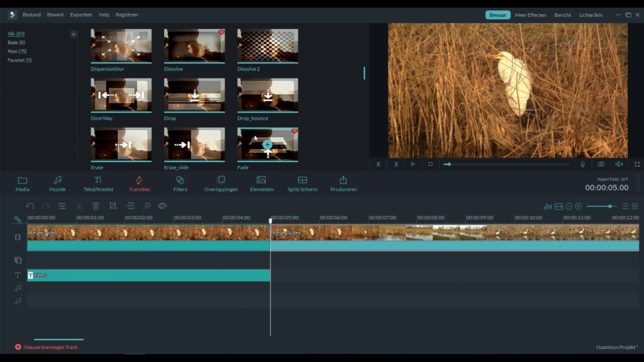Click the timeline zoom slider

(x=610, y=206)
